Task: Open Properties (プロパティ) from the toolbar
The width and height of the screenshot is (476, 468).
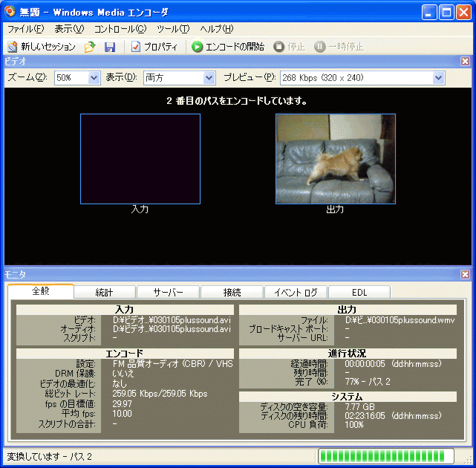Action: [154, 47]
